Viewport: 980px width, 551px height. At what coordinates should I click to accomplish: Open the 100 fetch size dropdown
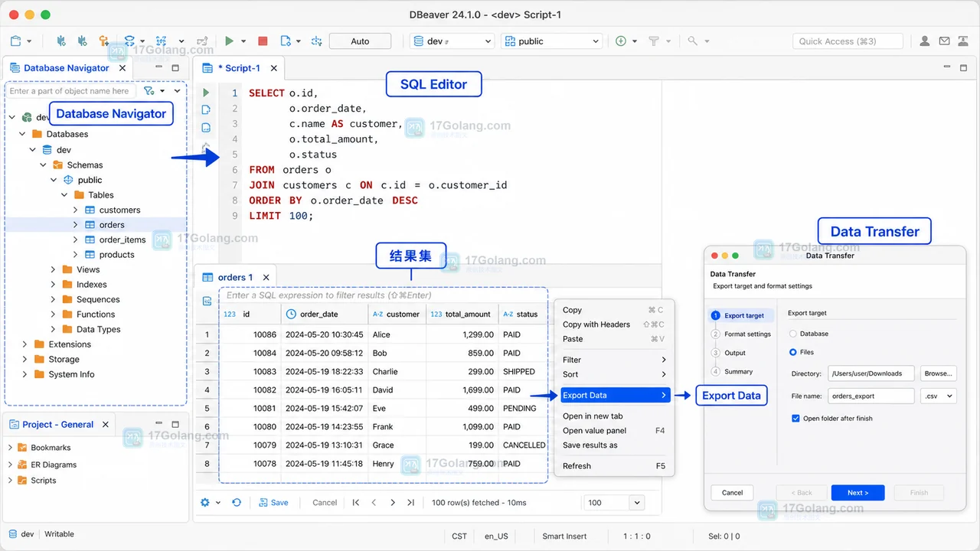[x=636, y=503]
